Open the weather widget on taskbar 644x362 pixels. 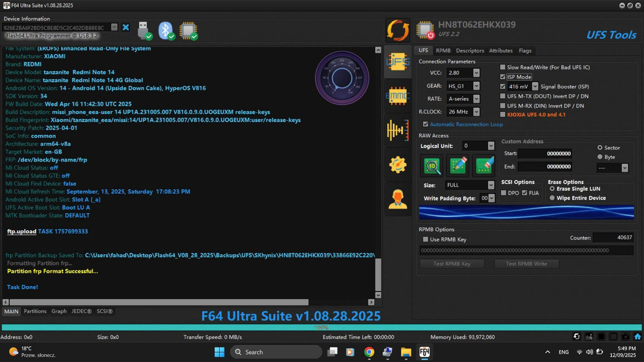[32, 352]
